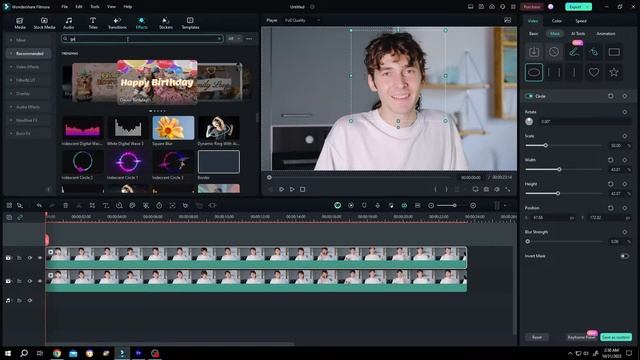This screenshot has height=360, width=640.
Task: Select the import mask icon
Action: (534, 52)
